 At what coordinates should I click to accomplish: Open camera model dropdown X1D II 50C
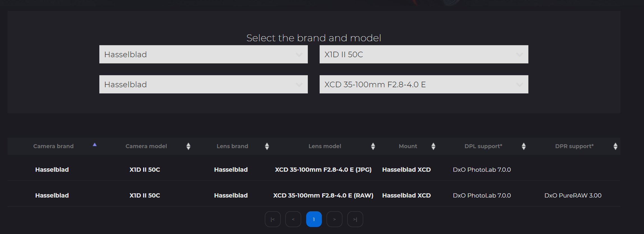(424, 54)
